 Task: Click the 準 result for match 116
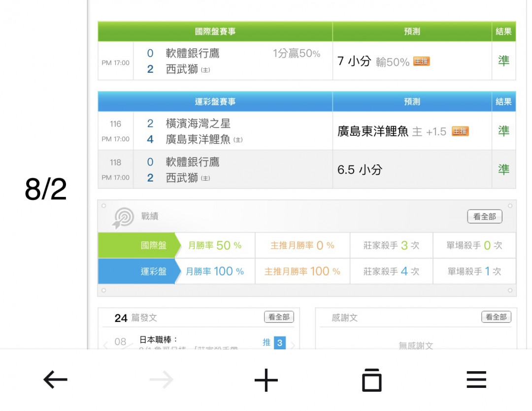click(504, 131)
